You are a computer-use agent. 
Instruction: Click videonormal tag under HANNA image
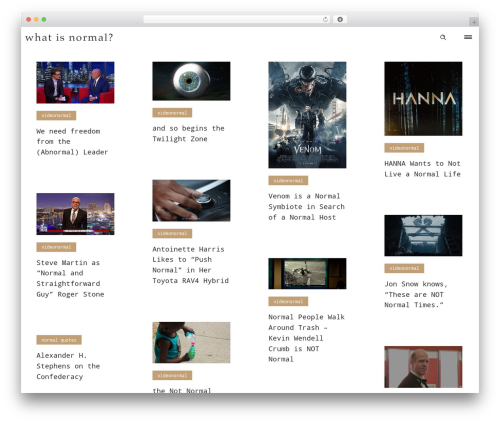pos(404,148)
